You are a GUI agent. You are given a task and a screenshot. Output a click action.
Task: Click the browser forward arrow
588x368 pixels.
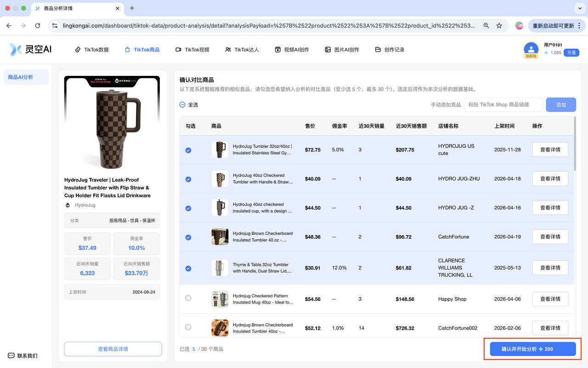coord(23,26)
